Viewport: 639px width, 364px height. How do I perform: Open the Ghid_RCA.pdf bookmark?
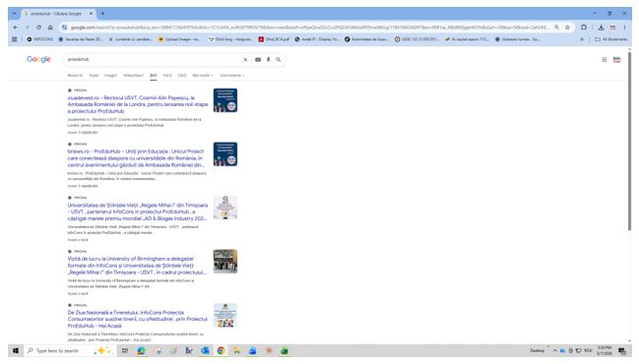[x=274, y=39]
